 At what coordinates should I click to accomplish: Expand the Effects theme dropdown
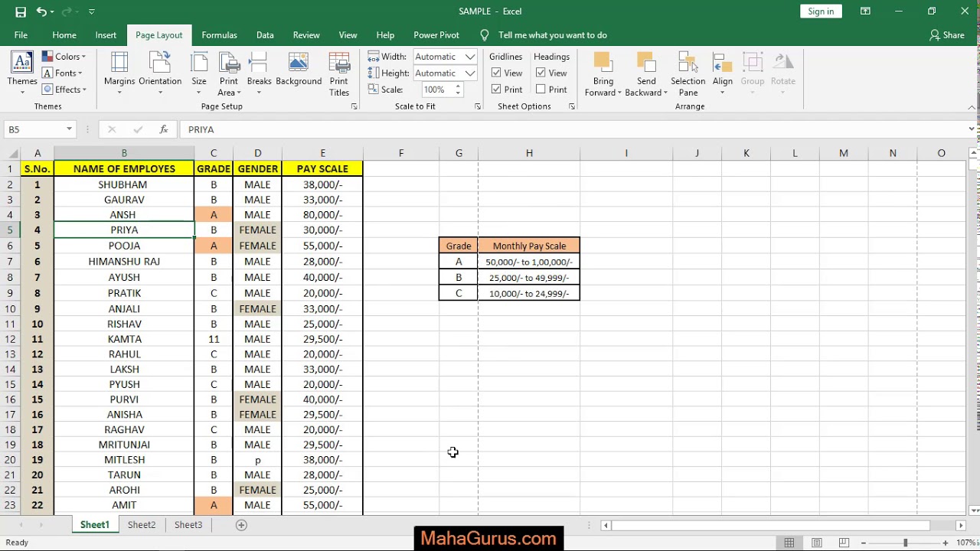64,90
